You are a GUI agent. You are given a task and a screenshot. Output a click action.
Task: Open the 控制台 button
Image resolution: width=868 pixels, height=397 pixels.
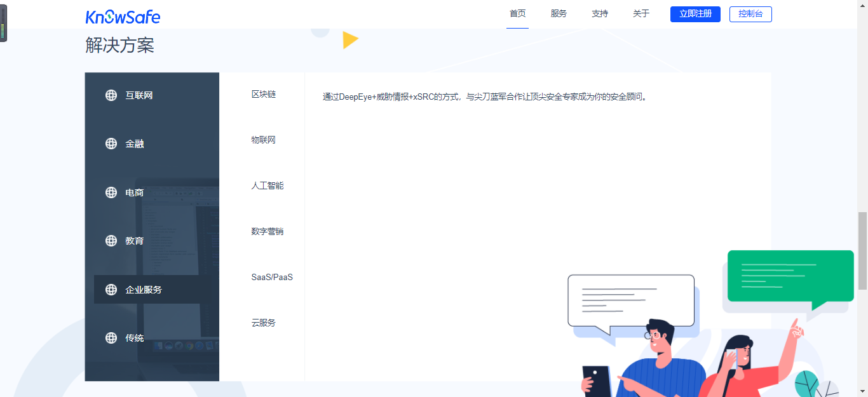(750, 14)
